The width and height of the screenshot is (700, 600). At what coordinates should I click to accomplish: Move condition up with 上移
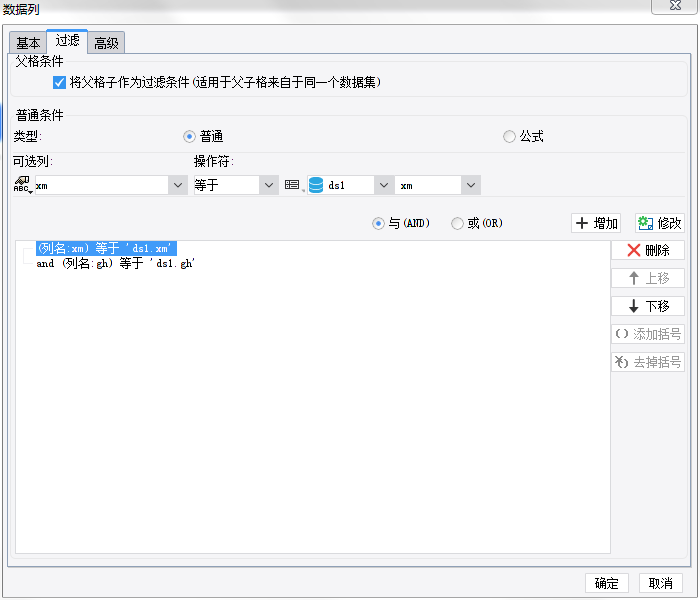click(648, 278)
